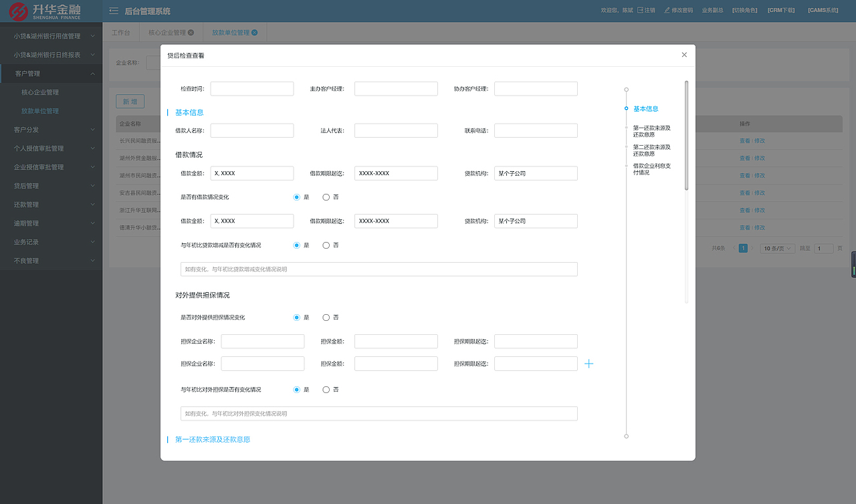This screenshot has width=856, height=504.
Task: Click the 修改密码 pencil icon
Action: coord(667,11)
